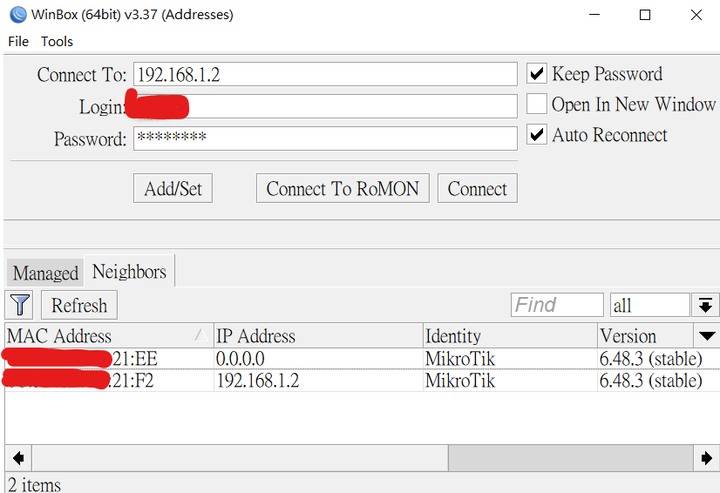Open the Tools menu

57,41
